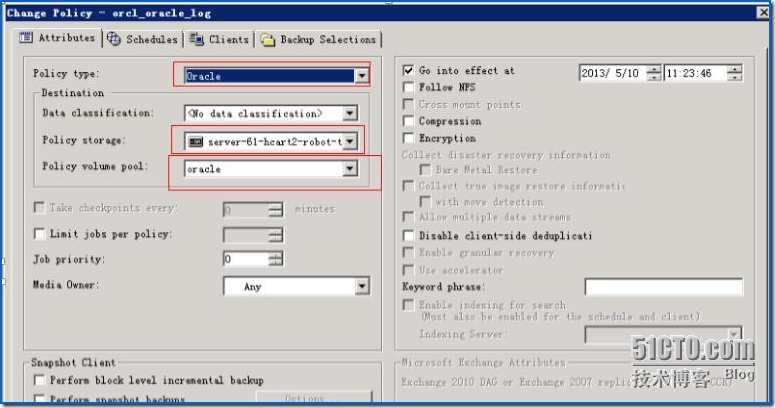Click the Backup Selections folder icon
775x408 pixels.
(267, 40)
